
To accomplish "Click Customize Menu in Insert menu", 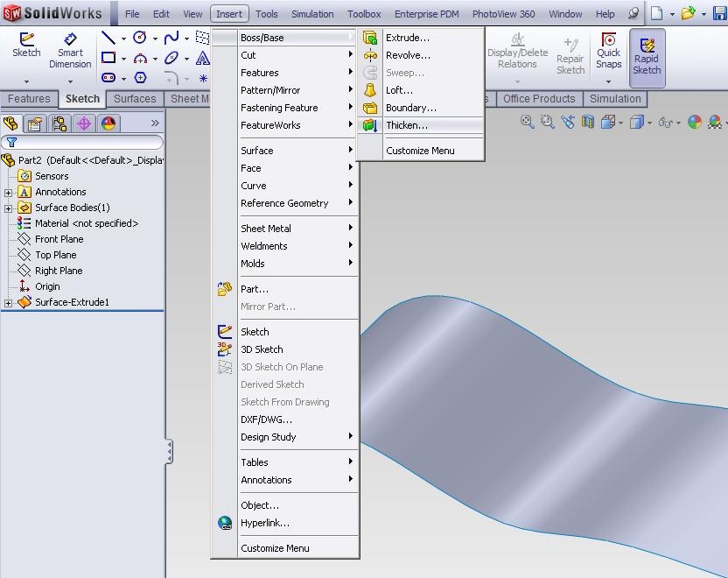I will 285,548.
